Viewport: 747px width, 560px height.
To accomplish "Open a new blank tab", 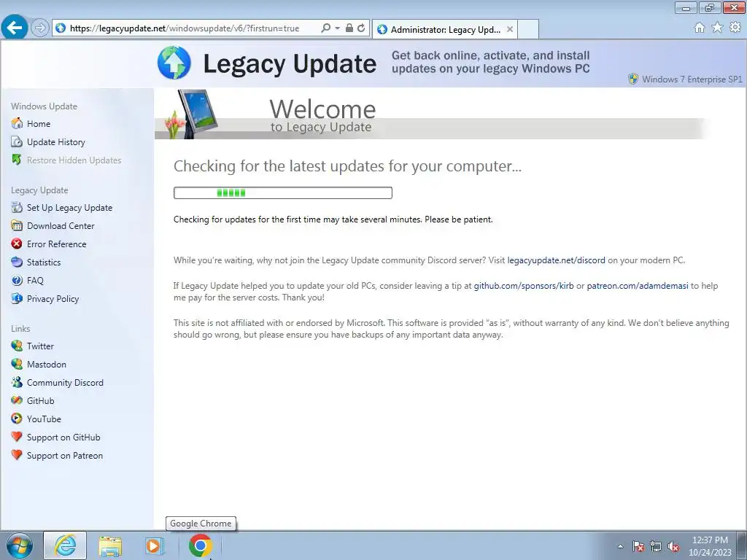I will point(528,29).
